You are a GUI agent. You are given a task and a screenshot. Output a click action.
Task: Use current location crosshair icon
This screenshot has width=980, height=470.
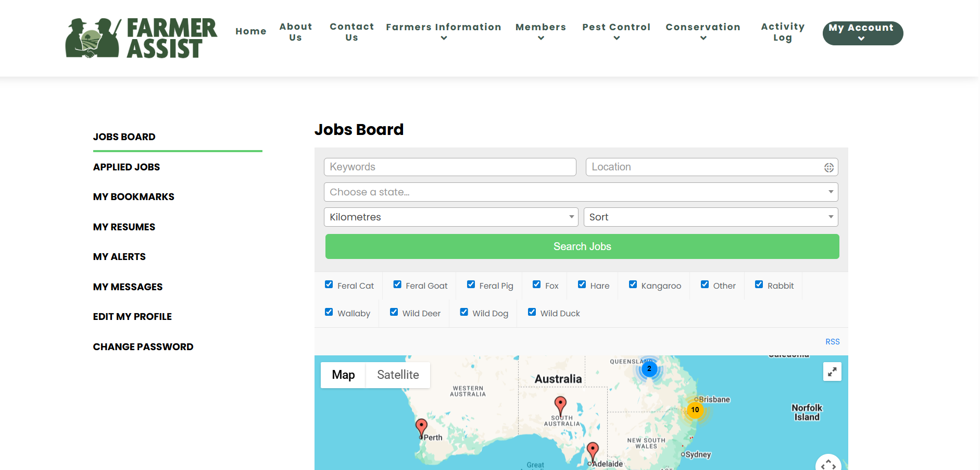[x=828, y=167]
